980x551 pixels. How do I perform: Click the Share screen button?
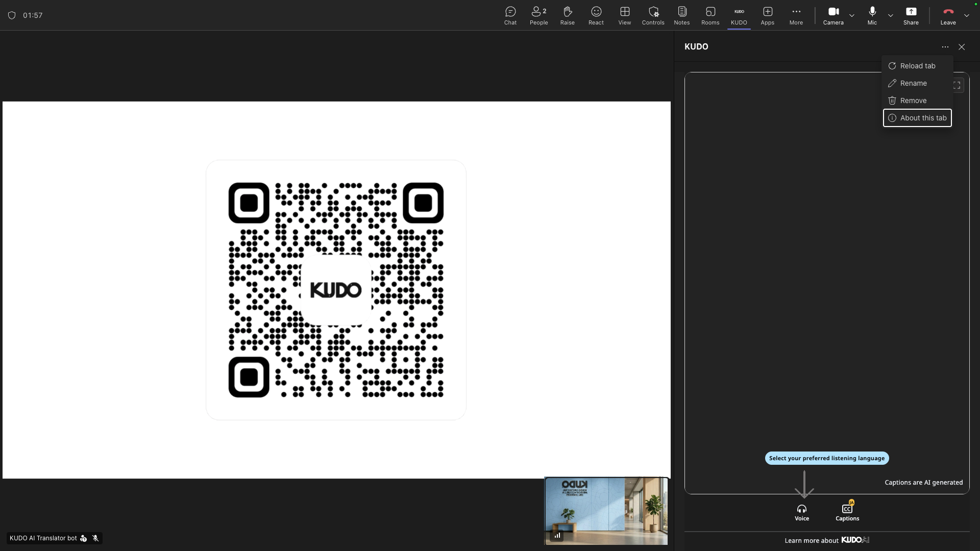point(911,15)
